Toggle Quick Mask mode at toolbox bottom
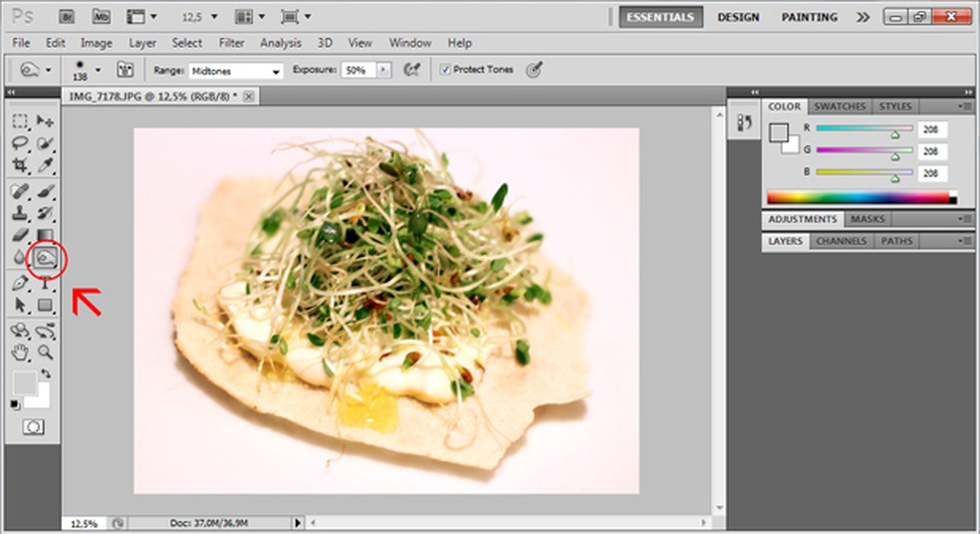Viewport: 980px width, 534px height. 33,425
